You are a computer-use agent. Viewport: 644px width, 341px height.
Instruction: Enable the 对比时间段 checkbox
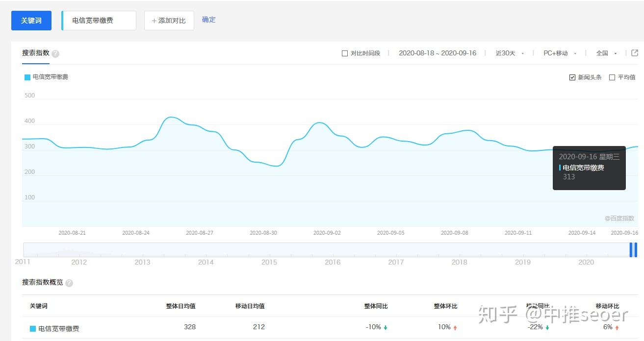click(x=345, y=53)
